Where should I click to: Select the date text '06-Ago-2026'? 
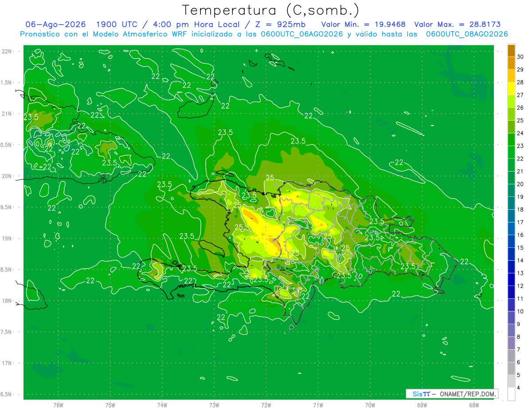56,25
